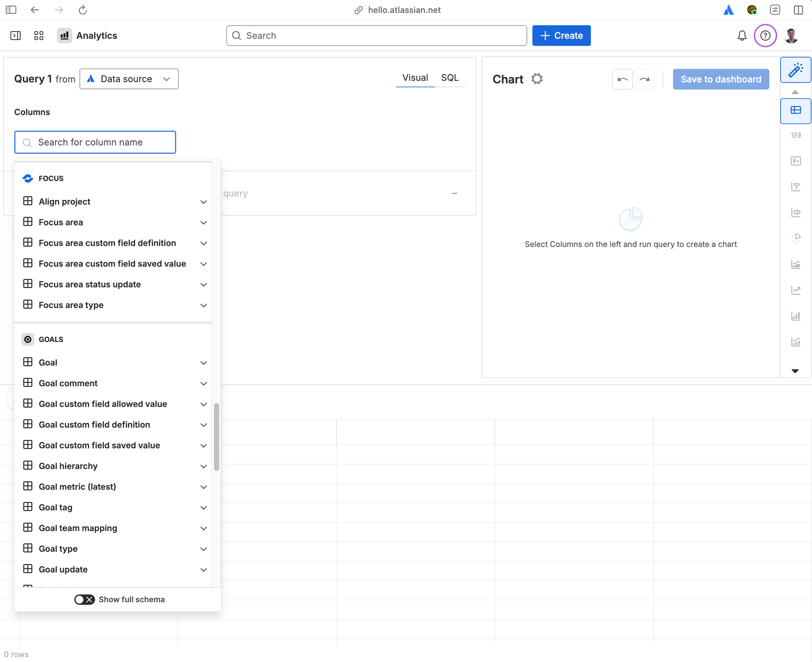
Task: Open the Data source dropdown
Action: (x=129, y=79)
